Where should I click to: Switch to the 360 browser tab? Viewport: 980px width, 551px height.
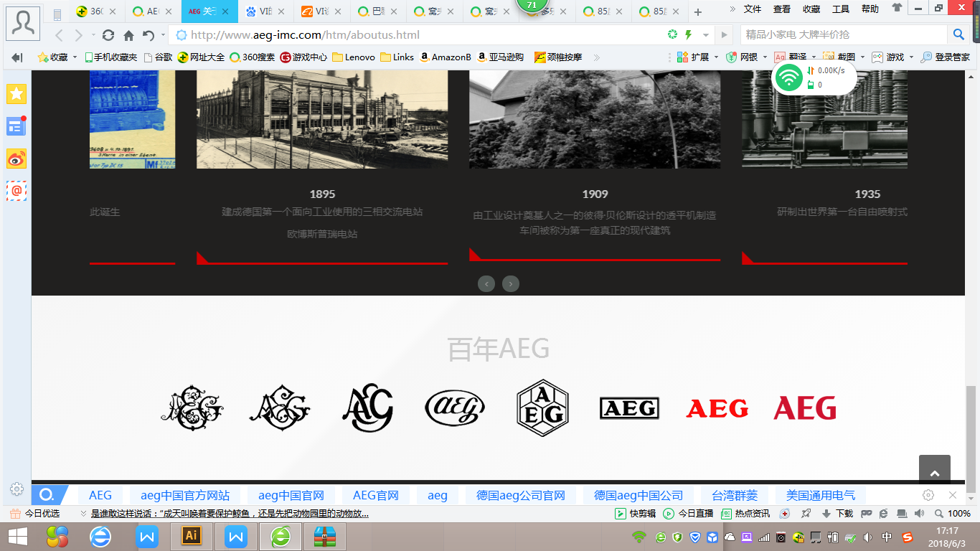click(x=96, y=11)
